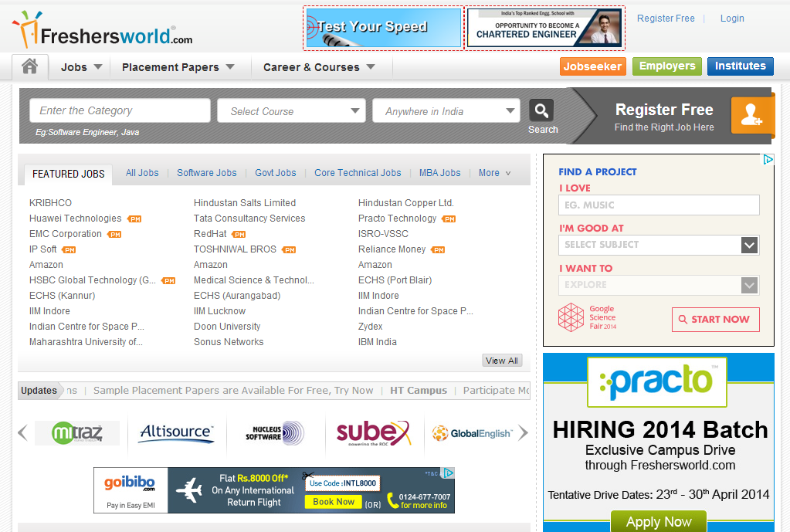The image size is (790, 532).
Task: Click the Freshersworld.com logo
Action: click(103, 31)
